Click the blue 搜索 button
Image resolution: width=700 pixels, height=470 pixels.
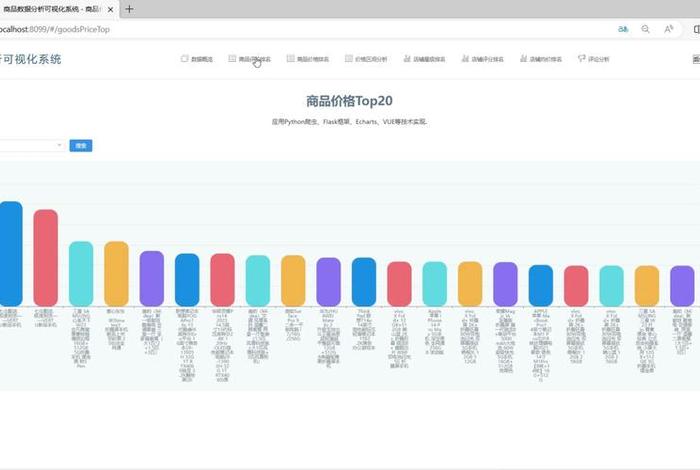pyautogui.click(x=81, y=146)
